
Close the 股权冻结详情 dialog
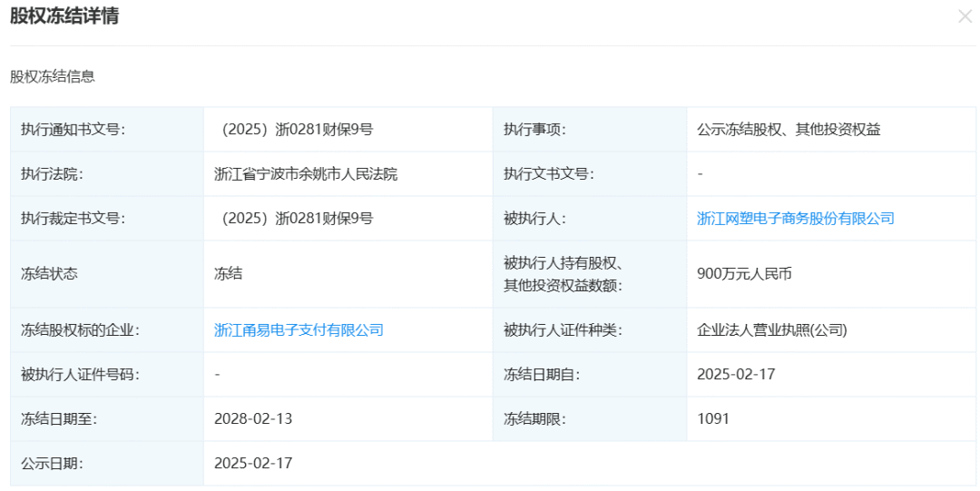(x=965, y=16)
